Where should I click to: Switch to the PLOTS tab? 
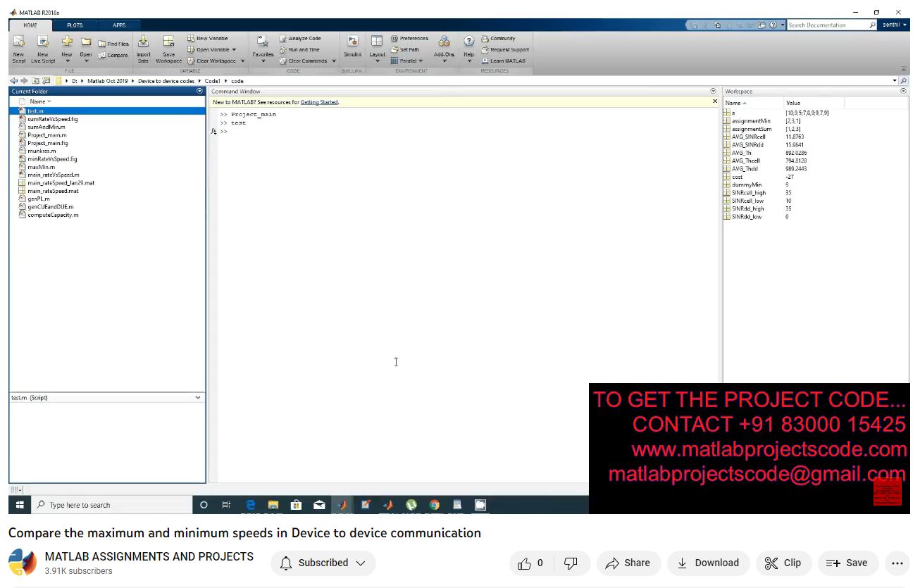coord(75,25)
